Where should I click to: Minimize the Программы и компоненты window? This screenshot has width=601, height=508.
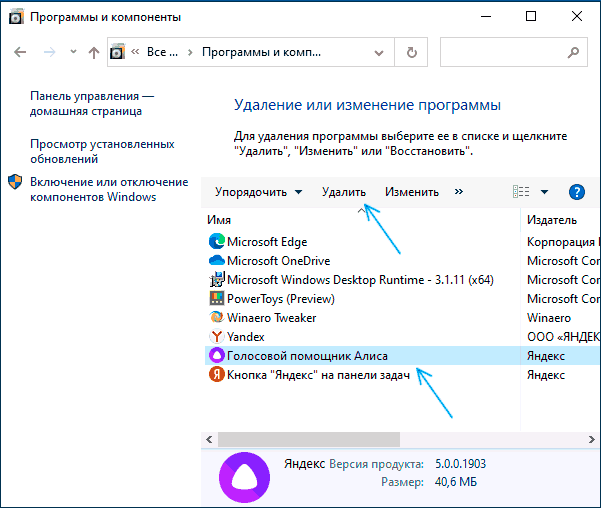click(486, 16)
